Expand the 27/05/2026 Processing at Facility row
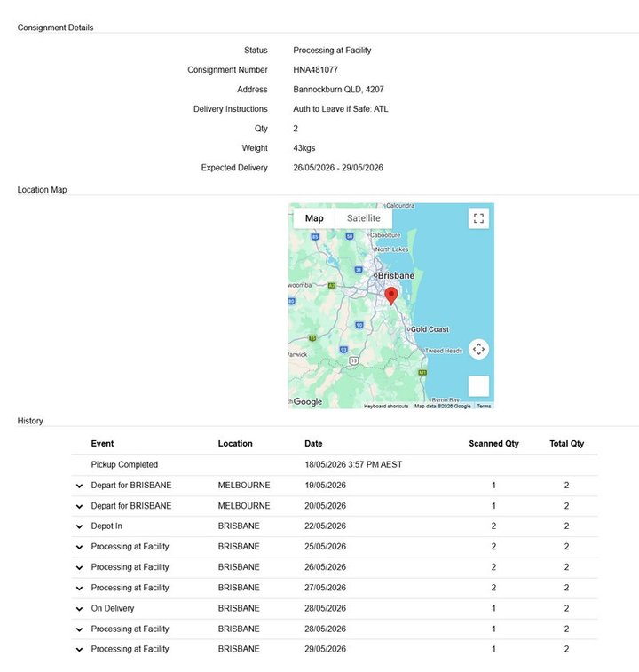Image resolution: width=639 pixels, height=672 pixels. pyautogui.click(x=79, y=588)
